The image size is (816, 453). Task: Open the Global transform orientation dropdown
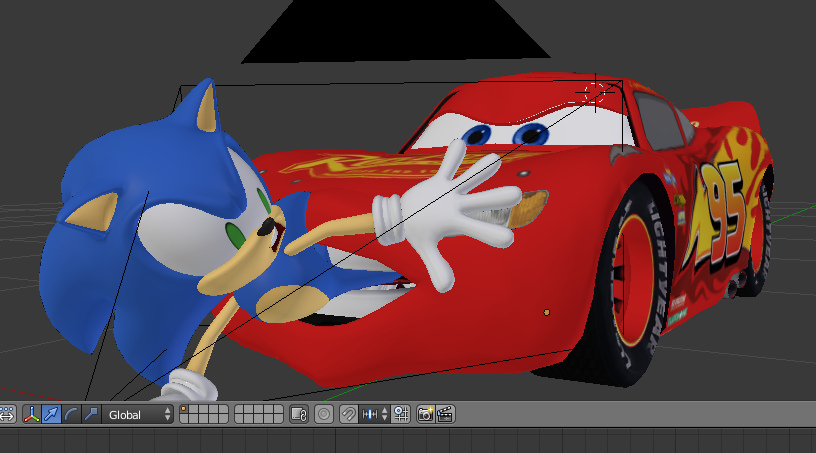coord(138,414)
